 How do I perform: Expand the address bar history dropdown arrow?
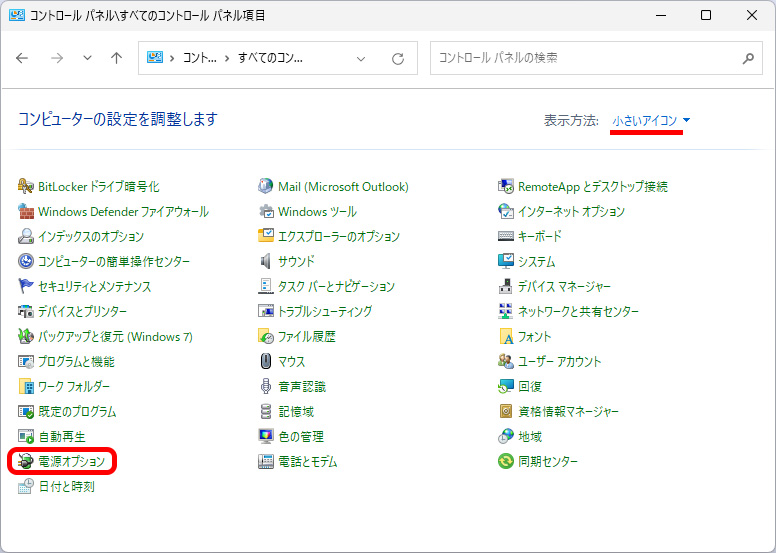pyautogui.click(x=362, y=58)
